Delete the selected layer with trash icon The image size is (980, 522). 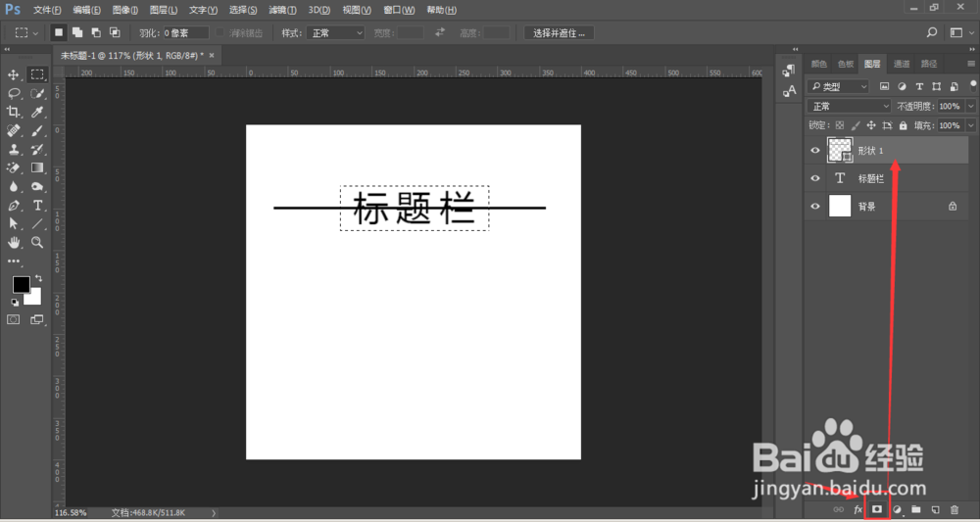[955, 509]
